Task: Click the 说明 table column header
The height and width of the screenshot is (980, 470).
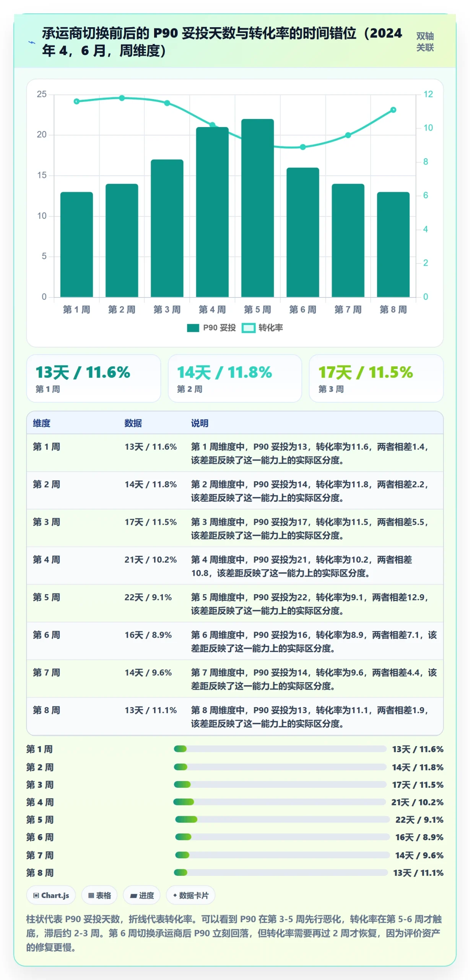Action: [200, 423]
